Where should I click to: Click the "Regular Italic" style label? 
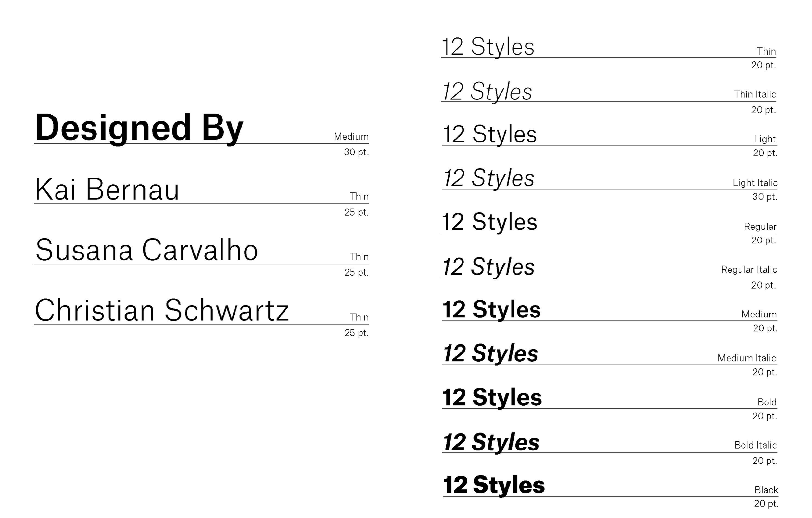[749, 270]
